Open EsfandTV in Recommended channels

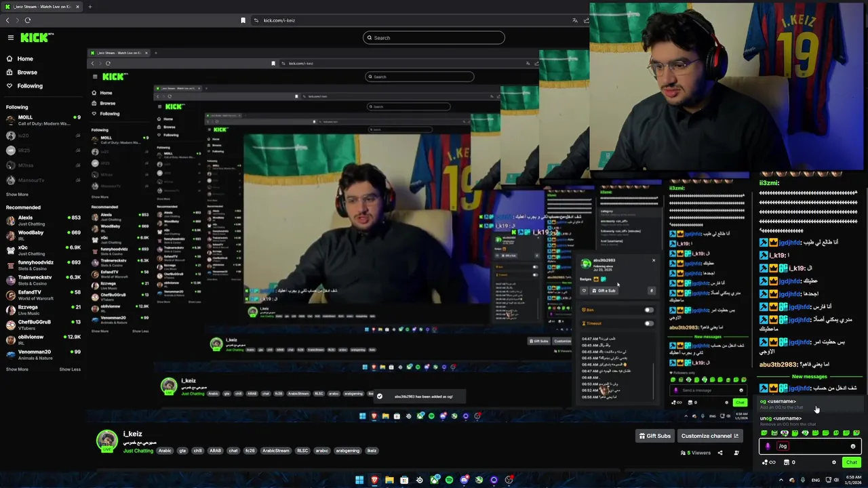tap(43, 295)
